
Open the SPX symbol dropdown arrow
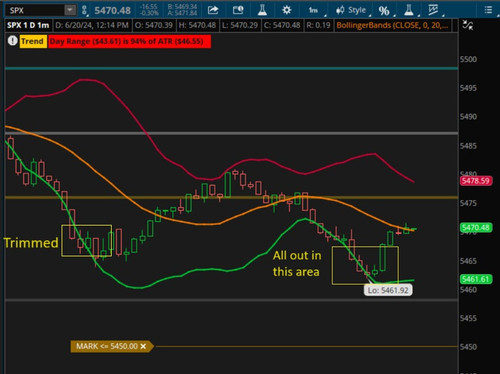70,10
